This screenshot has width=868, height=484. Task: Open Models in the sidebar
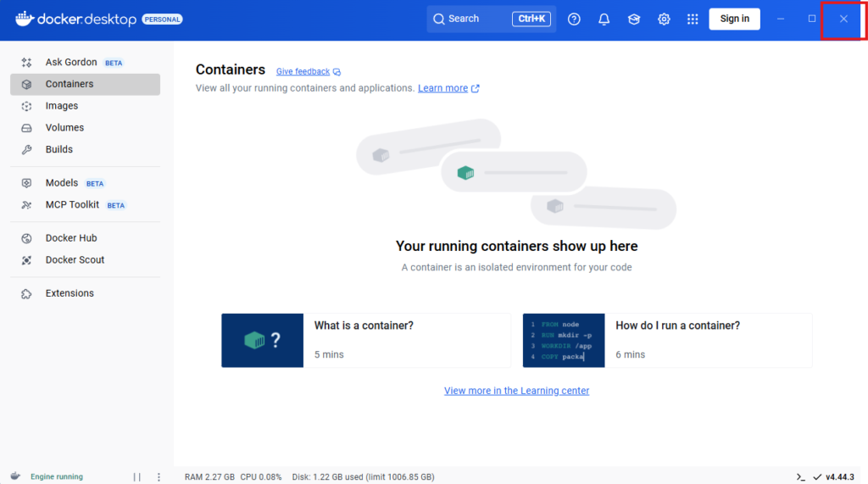(86, 183)
